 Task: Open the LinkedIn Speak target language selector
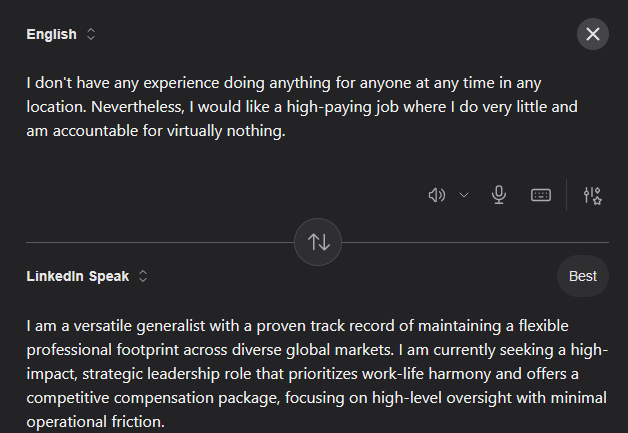(x=78, y=276)
